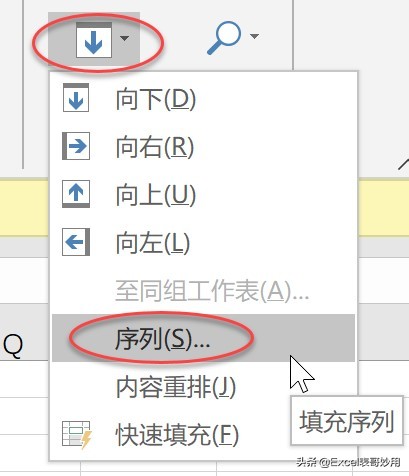Click the empty cell under column Q

pyautogui.click(x=24, y=379)
